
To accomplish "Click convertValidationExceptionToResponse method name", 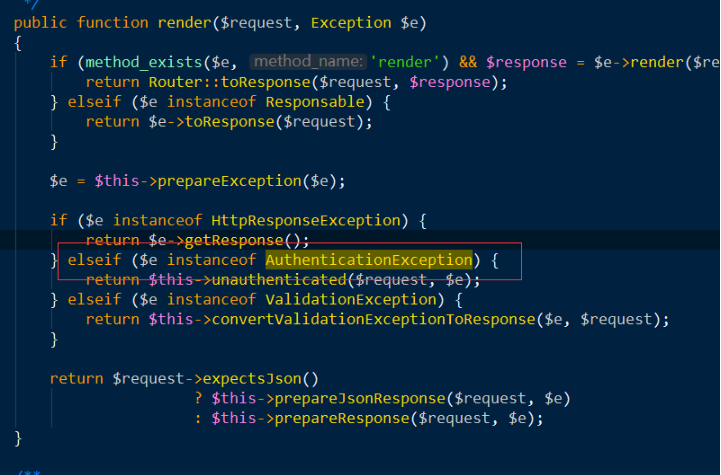I will click(371, 320).
